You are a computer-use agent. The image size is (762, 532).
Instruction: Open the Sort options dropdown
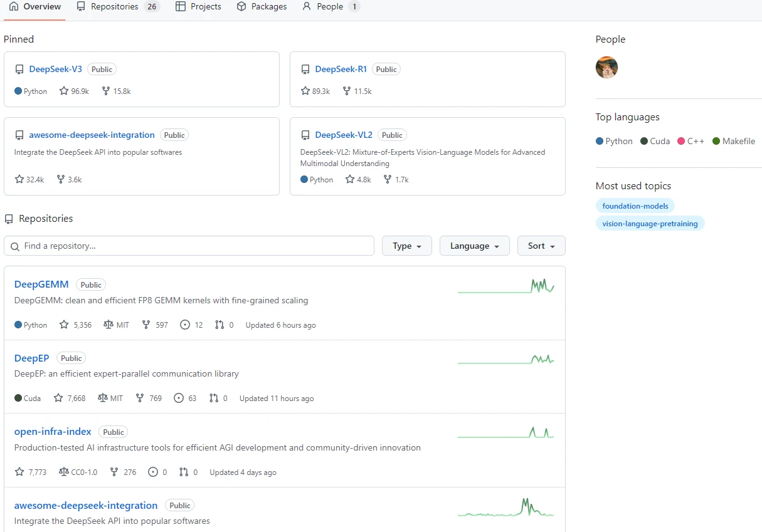(541, 246)
